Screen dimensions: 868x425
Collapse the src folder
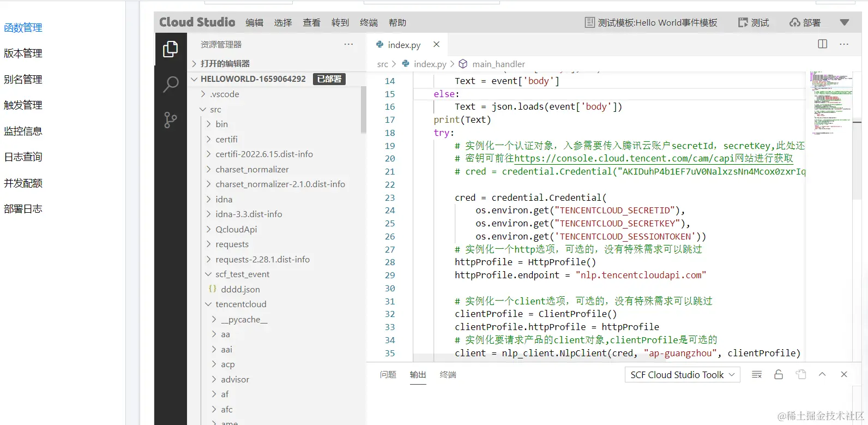coord(274,109)
